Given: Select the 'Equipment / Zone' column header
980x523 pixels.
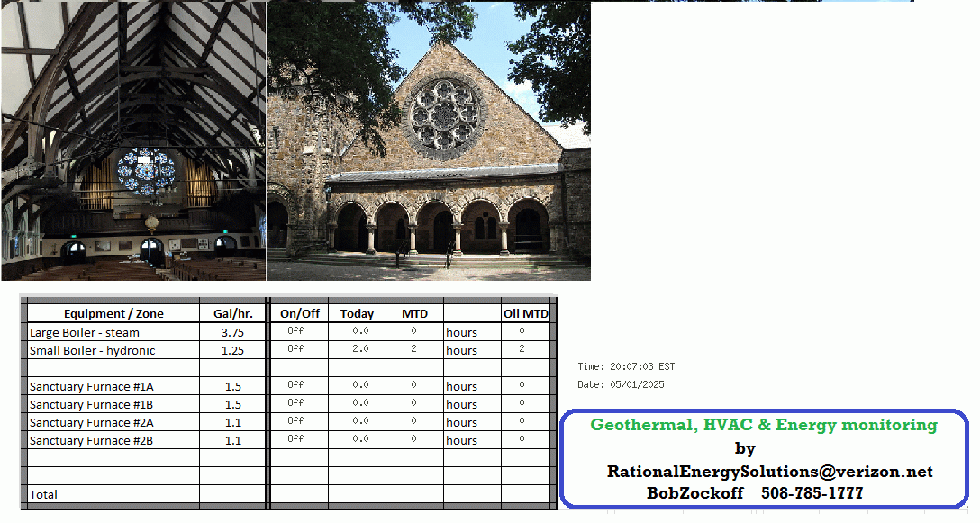Looking at the screenshot, I should click(113, 313).
